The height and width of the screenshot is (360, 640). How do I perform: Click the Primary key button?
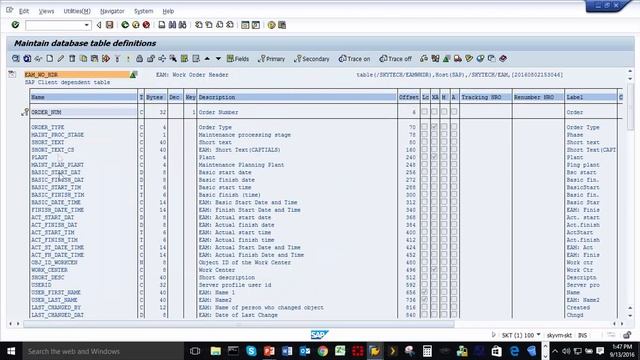point(271,59)
